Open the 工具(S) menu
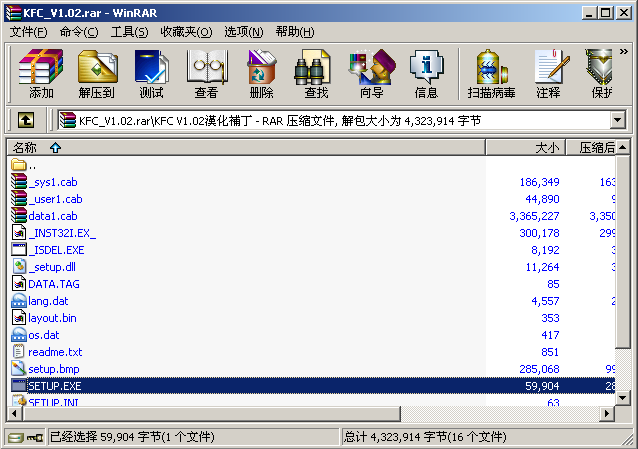The width and height of the screenshot is (638, 449). (x=129, y=32)
